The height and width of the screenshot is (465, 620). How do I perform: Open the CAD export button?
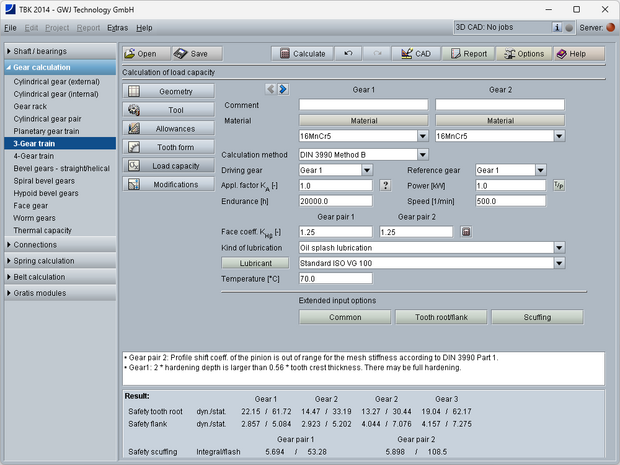(x=414, y=53)
